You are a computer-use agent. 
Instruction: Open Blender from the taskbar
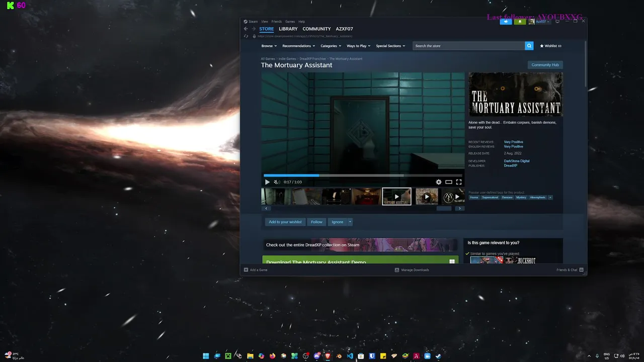click(x=338, y=356)
